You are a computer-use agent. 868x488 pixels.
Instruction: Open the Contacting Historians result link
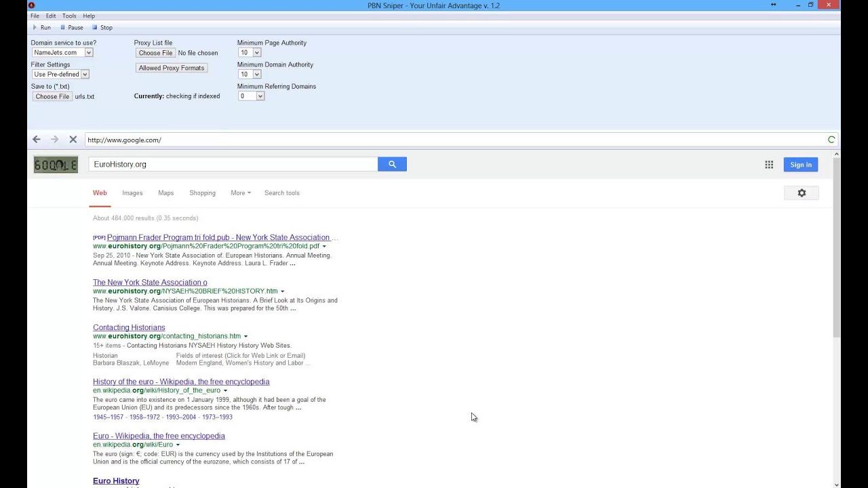click(129, 327)
